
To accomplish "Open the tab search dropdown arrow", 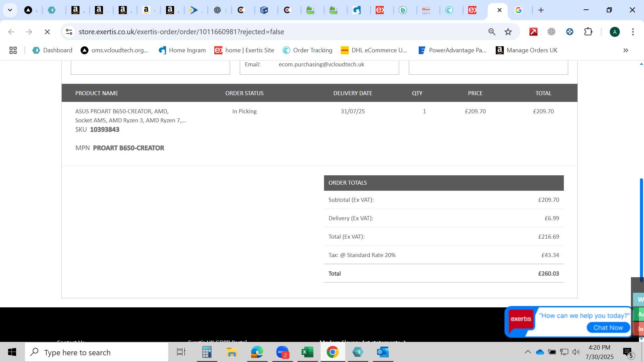I will 10,10.
